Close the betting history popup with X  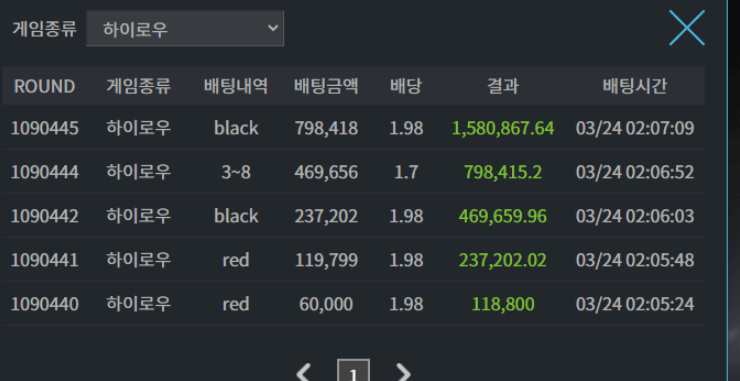687,28
